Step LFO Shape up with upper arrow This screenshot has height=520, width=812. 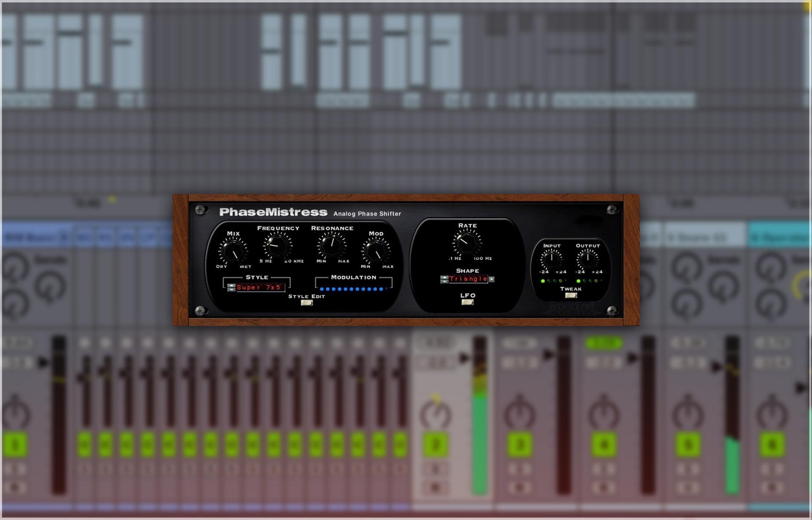click(444, 277)
